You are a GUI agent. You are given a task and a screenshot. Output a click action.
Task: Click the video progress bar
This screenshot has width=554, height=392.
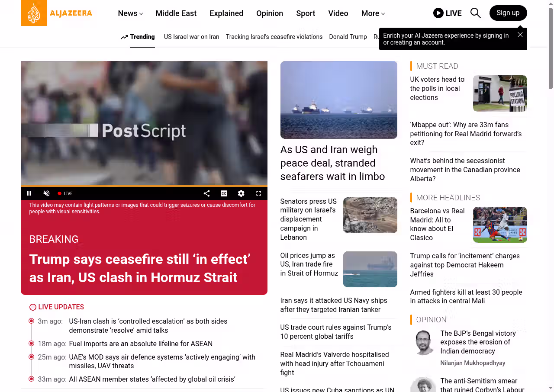tap(144, 186)
